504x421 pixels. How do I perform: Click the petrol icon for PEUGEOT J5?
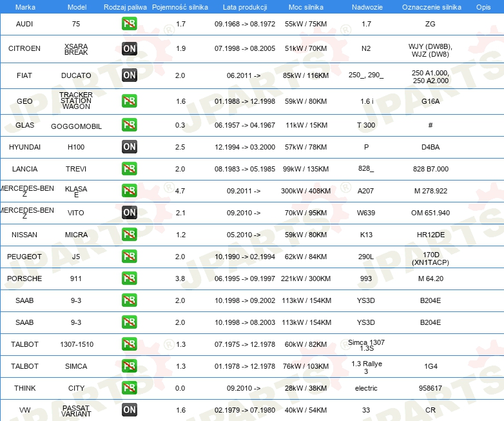coord(129,257)
